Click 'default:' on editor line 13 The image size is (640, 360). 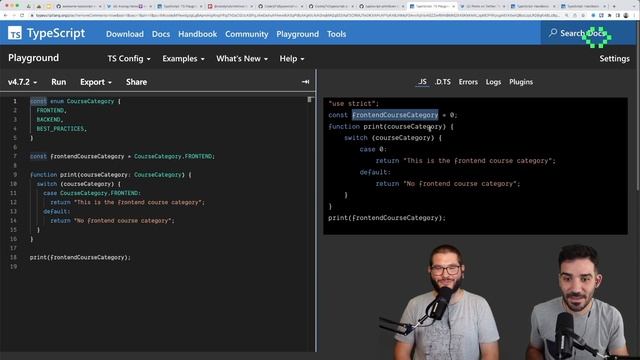coord(57,211)
